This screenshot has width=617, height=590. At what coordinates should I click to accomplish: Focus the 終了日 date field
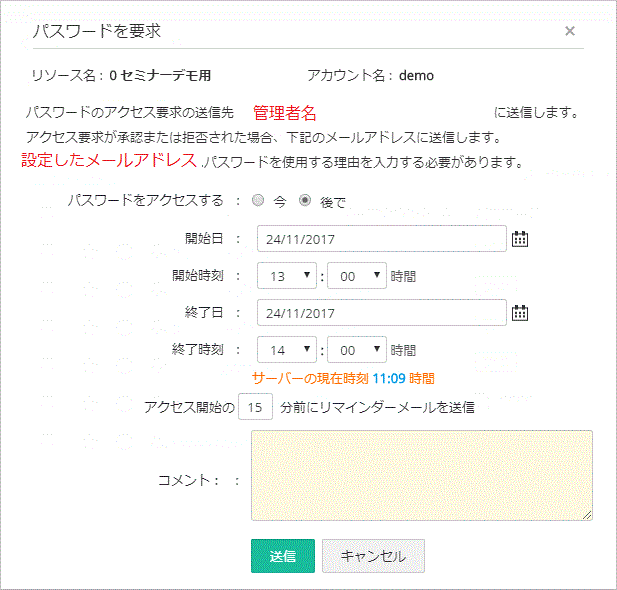[x=381, y=313]
